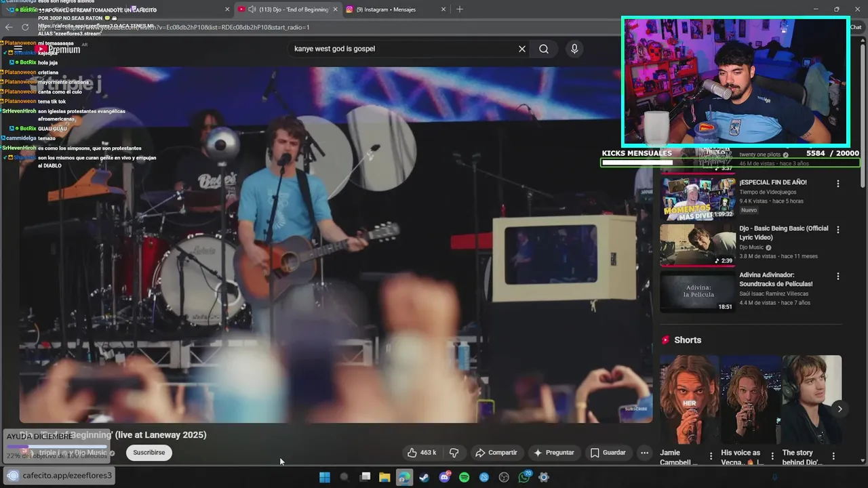The width and height of the screenshot is (868, 488).
Task: Open WhatsApp from the taskbar
Action: click(x=524, y=477)
